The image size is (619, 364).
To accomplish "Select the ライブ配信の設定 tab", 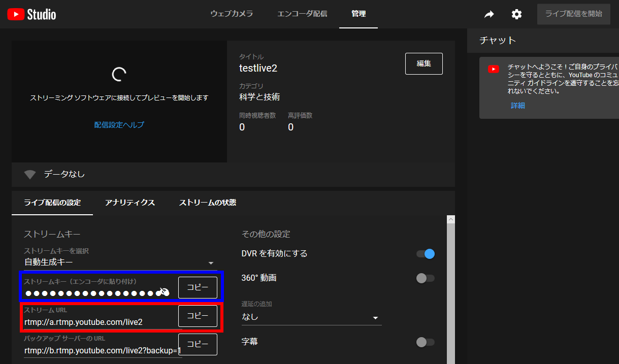I will [x=52, y=203].
